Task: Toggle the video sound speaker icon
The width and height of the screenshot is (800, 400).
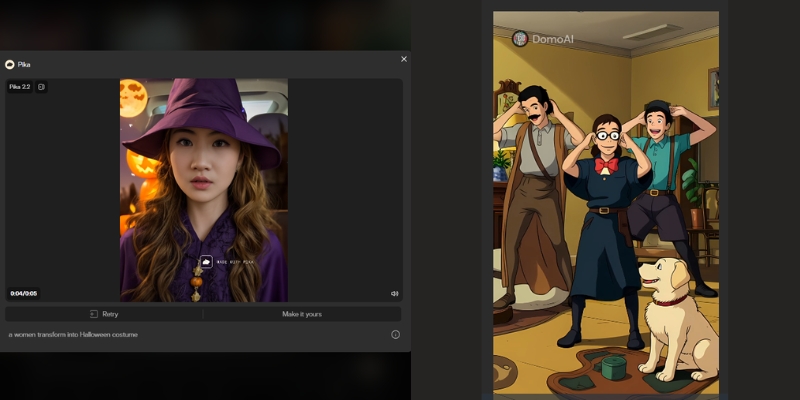Action: pyautogui.click(x=394, y=294)
